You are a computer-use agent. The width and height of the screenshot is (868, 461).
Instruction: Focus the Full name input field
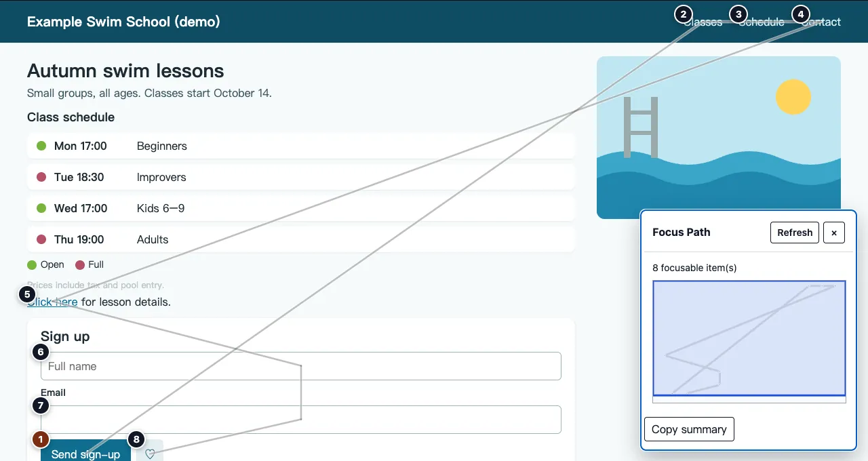coord(301,366)
